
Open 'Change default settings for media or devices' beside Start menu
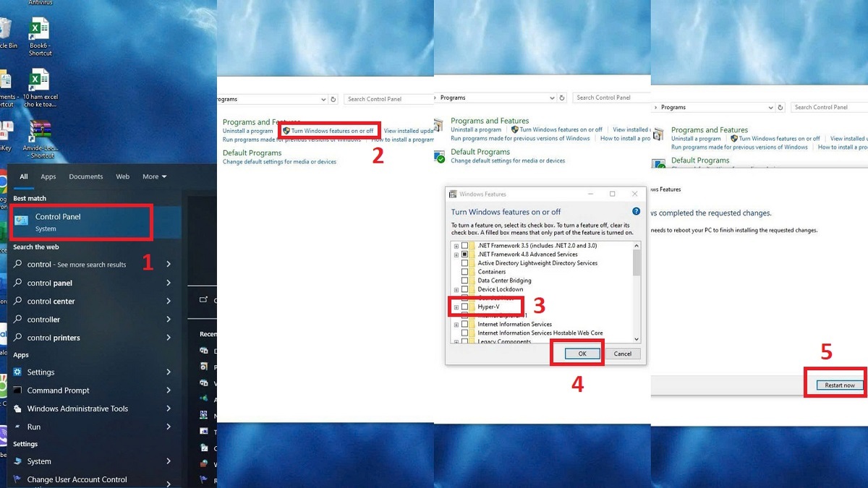279,162
